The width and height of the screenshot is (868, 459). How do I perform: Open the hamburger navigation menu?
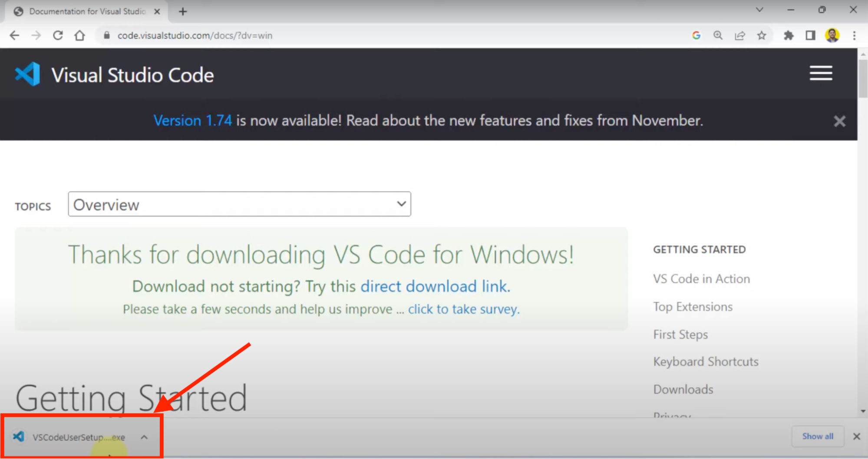click(x=820, y=73)
